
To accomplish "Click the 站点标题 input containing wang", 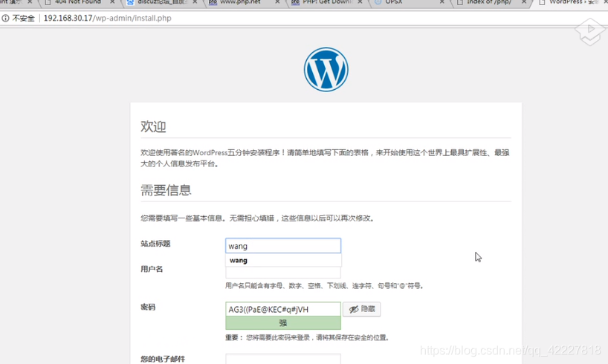I will click(283, 246).
